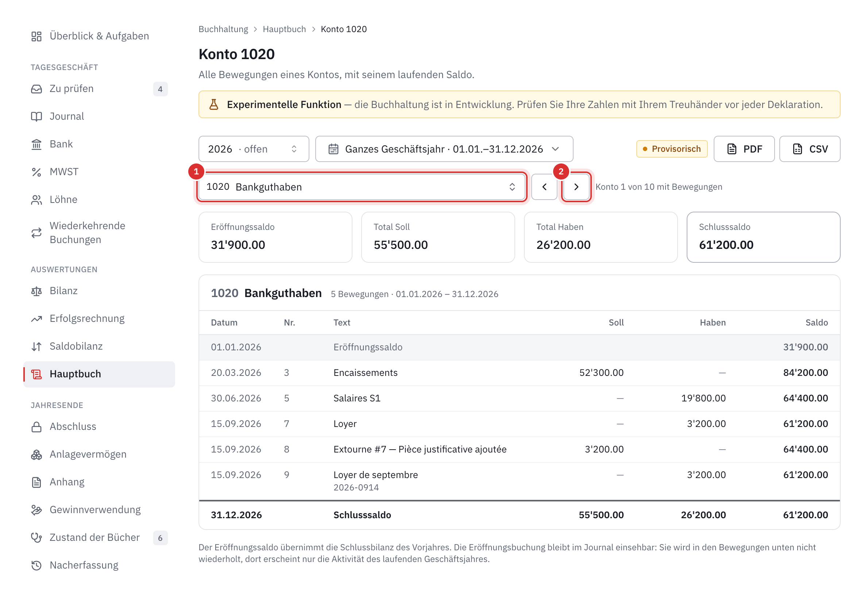Click the Anhang document icon
The width and height of the screenshot is (864, 616).
click(x=36, y=482)
